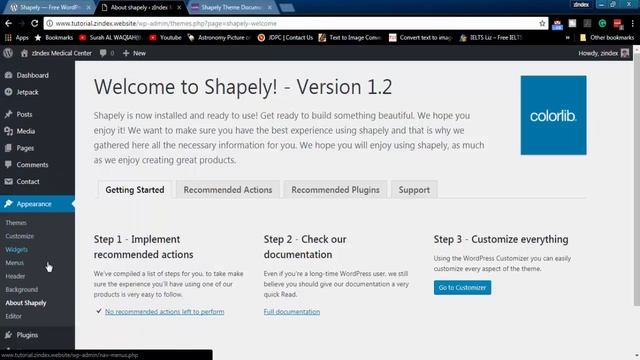The width and height of the screenshot is (640, 360).
Task: Open Bookmarks folder in bar
Action: click(x=54, y=38)
